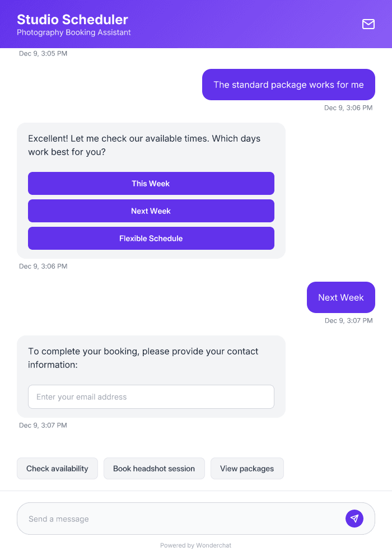Choose the This Week scheduling button
392x560 pixels.
click(151, 183)
